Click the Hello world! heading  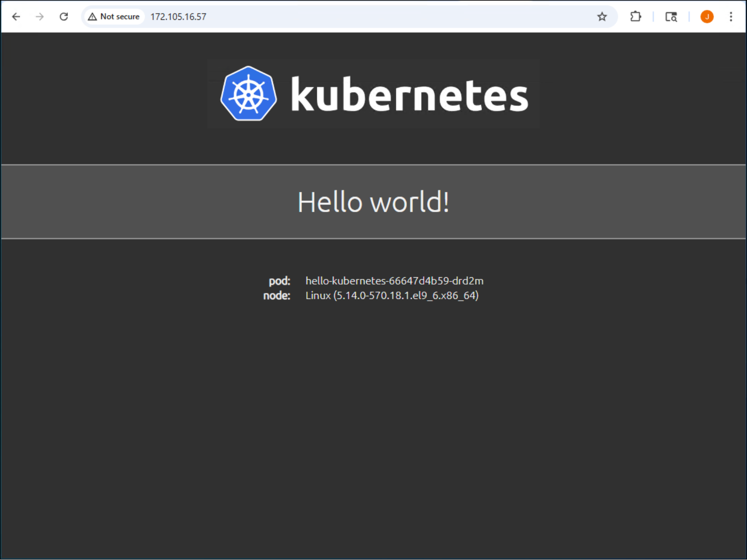[373, 202]
